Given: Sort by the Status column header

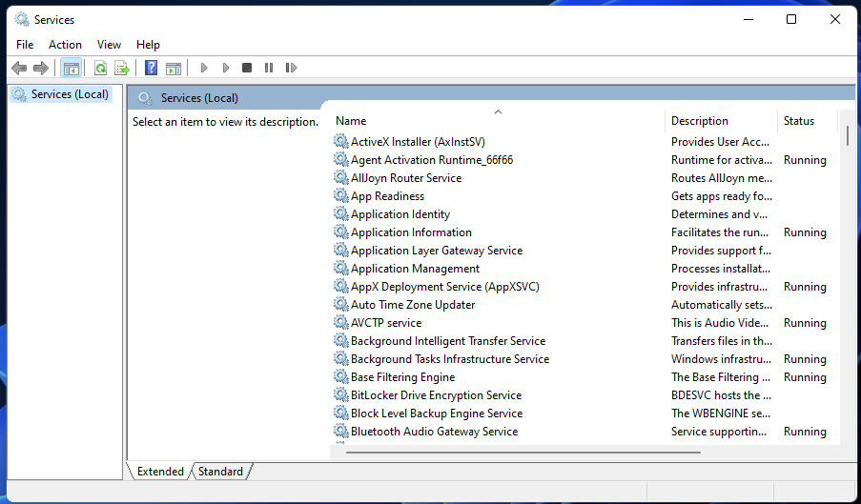Looking at the screenshot, I should pos(799,121).
